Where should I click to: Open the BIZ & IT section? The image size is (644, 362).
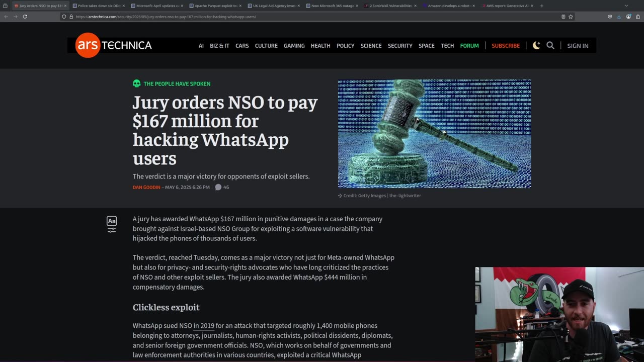219,46
